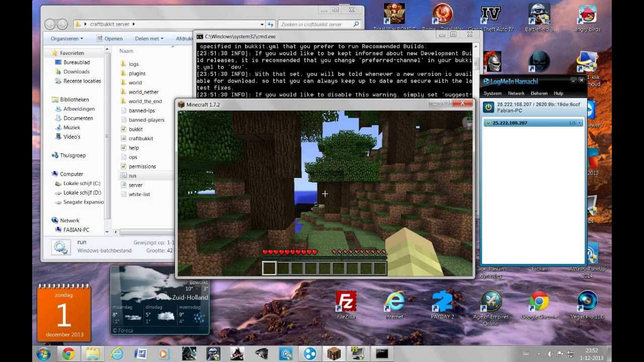Open the Documenten library
This screenshot has width=644, height=362.
tap(78, 118)
